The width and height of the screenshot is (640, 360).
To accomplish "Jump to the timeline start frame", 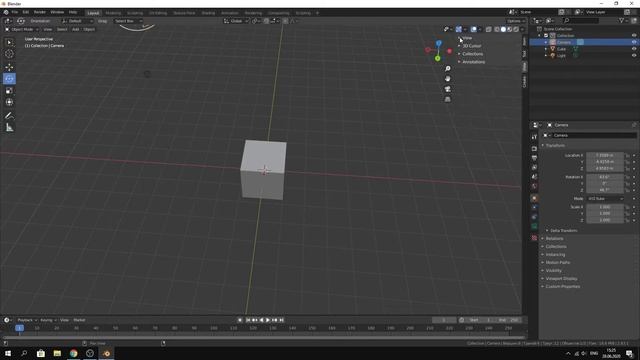I will click(x=247, y=320).
